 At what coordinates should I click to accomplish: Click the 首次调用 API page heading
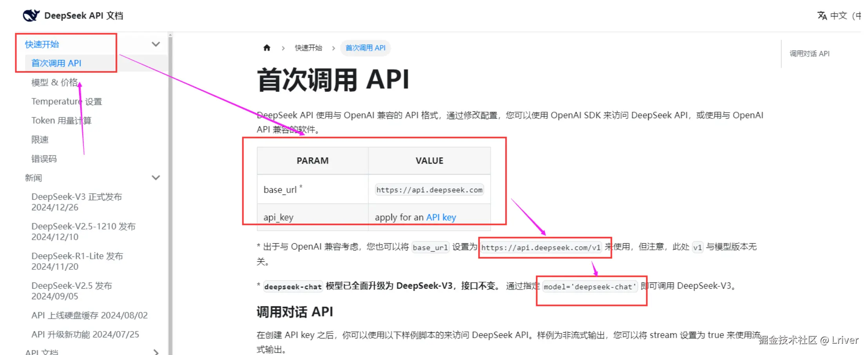(x=333, y=80)
